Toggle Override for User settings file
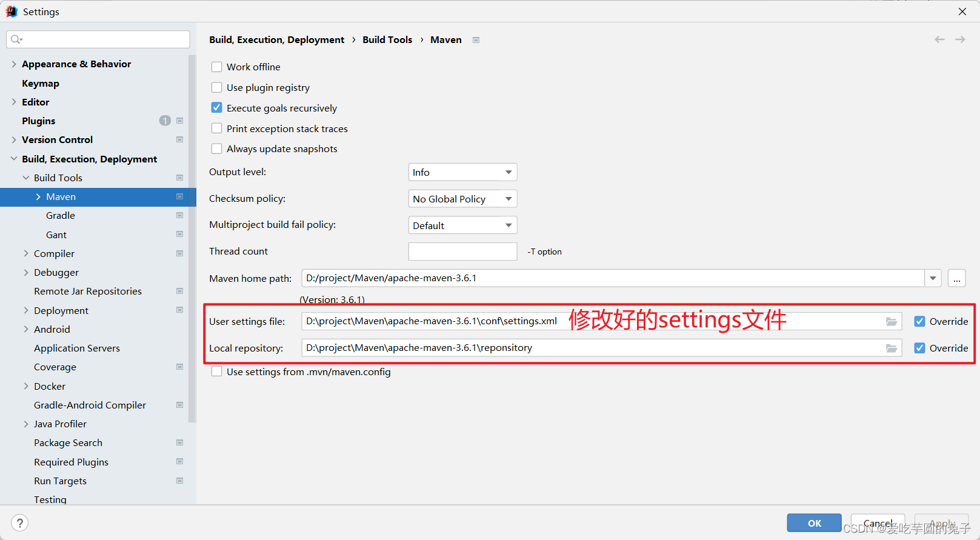 coord(919,321)
